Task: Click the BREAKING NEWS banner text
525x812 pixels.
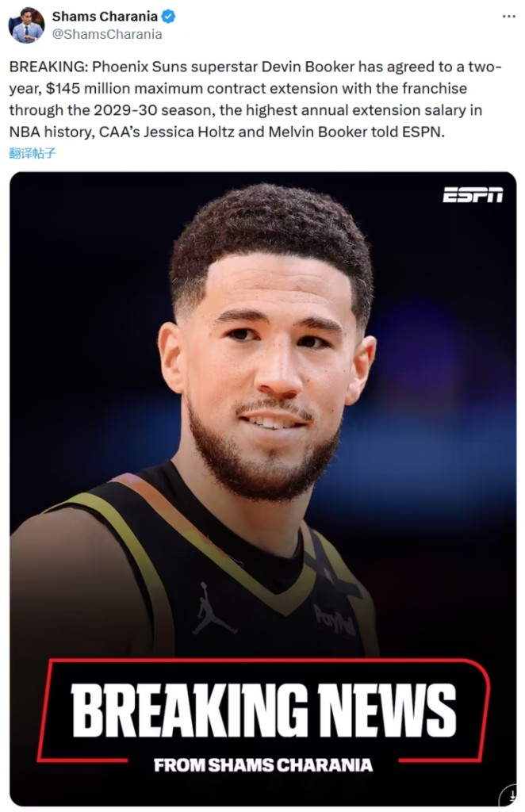Action: coord(263,710)
